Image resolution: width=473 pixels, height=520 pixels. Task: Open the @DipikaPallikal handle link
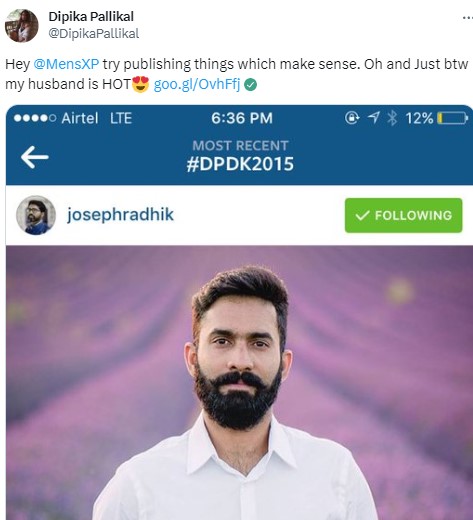tap(94, 34)
